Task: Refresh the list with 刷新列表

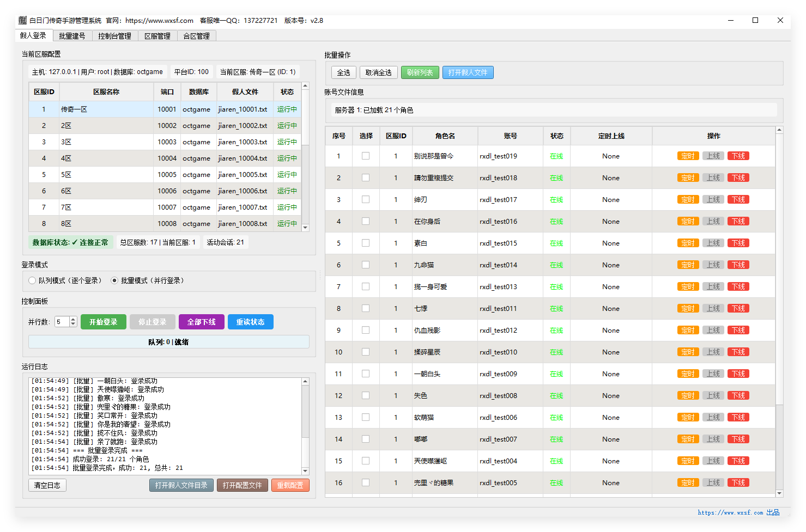Action: coord(420,72)
